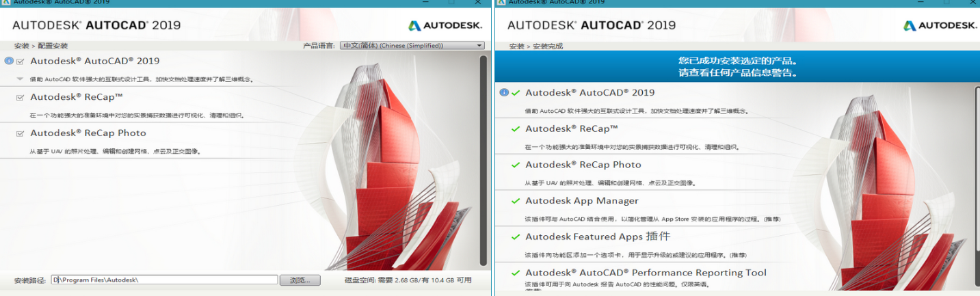Image resolution: width=980 pixels, height=296 pixels.
Task: Select Autodesk ReCap Photo title in configure window
Action: (x=88, y=133)
